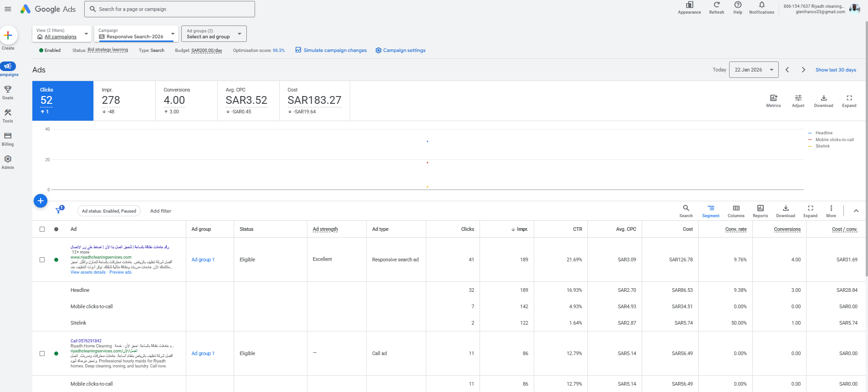Go to next date
This screenshot has width=868, height=392.
[x=803, y=70]
